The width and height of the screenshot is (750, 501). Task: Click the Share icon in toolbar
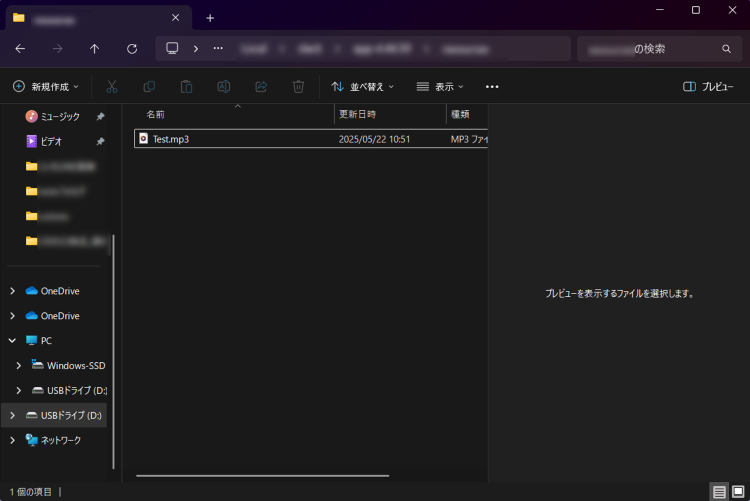pos(261,87)
